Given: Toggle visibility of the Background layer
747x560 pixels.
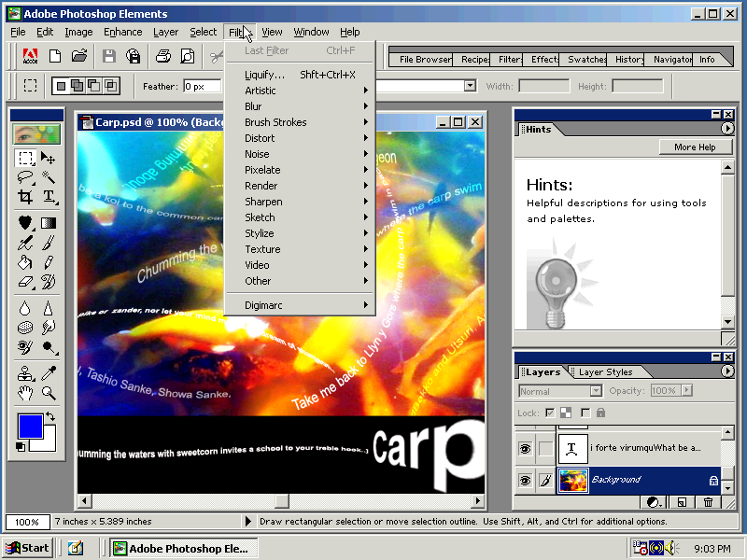Looking at the screenshot, I should click(525, 480).
